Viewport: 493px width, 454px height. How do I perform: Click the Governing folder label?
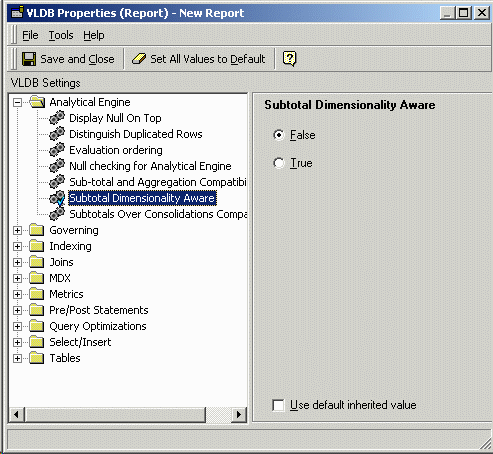click(74, 230)
